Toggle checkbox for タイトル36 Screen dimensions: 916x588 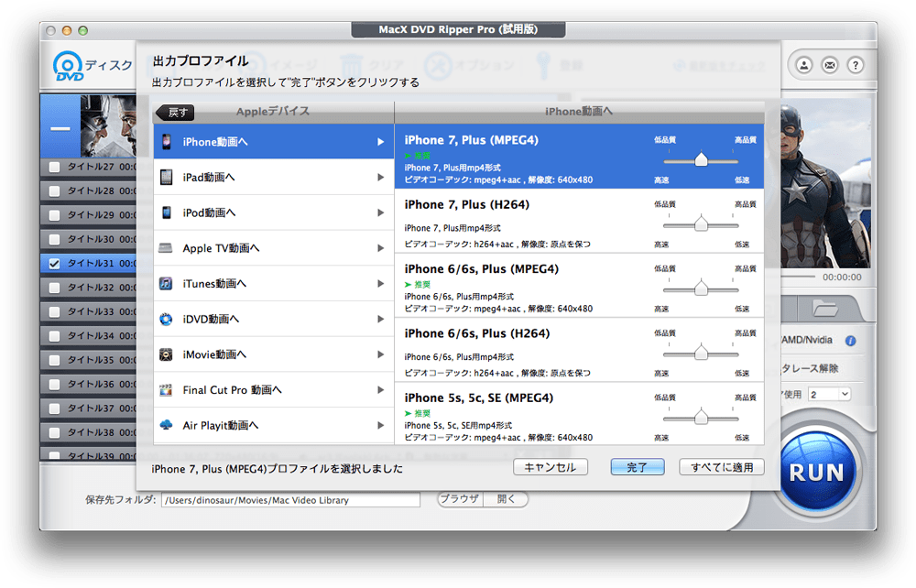point(54,384)
